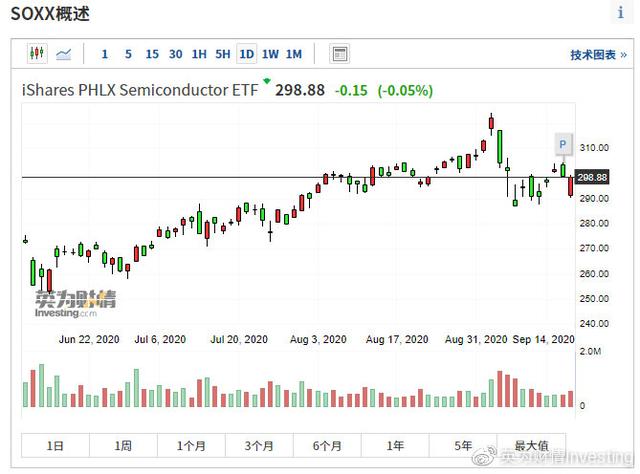Set the interval to 5 minutes
Viewport: 640px width, 474px height.
click(x=128, y=54)
